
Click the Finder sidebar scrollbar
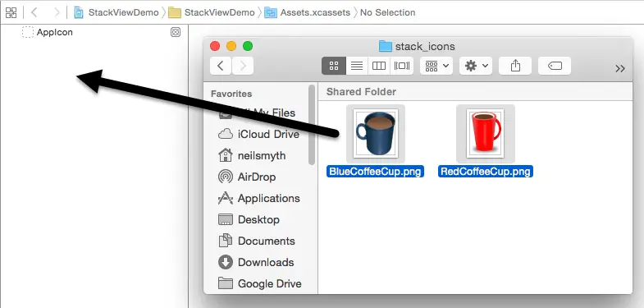pyautogui.click(x=312, y=124)
